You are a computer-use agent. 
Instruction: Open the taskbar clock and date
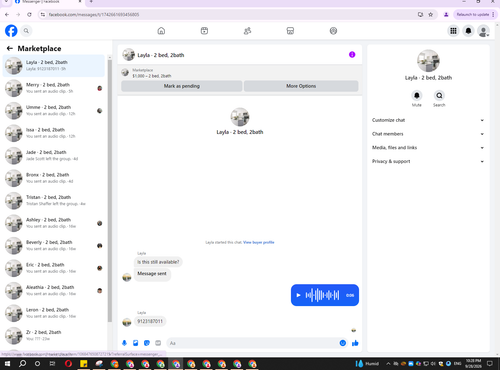(x=473, y=363)
